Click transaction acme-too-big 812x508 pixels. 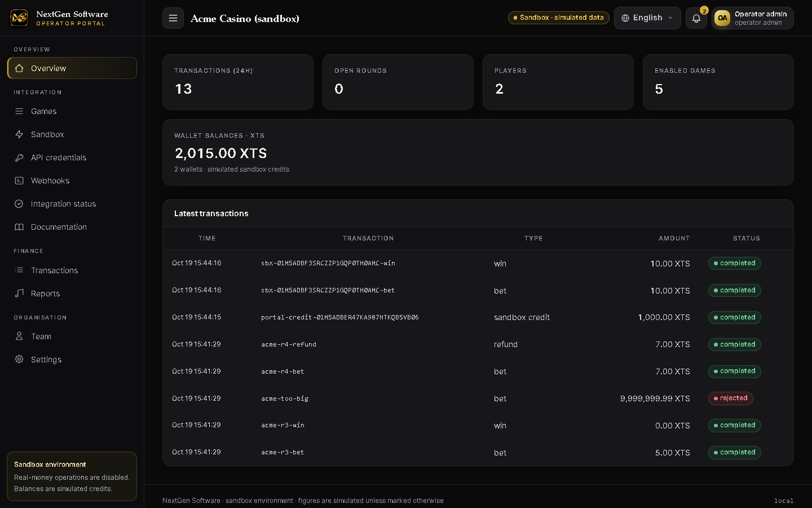[x=285, y=398]
